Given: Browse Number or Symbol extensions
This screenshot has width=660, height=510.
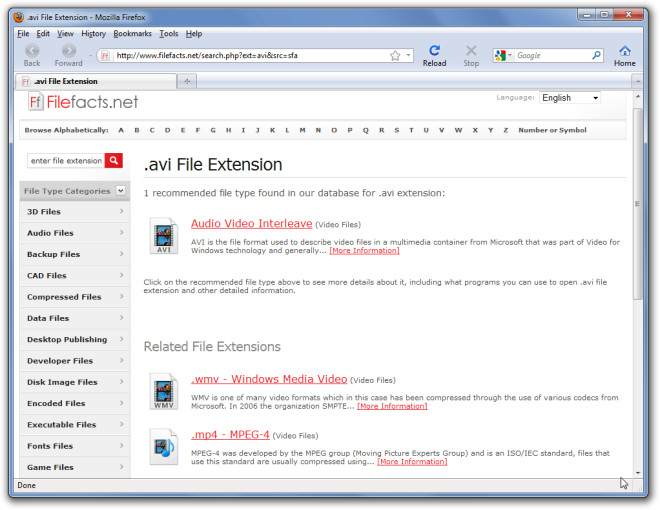Looking at the screenshot, I should tap(552, 130).
